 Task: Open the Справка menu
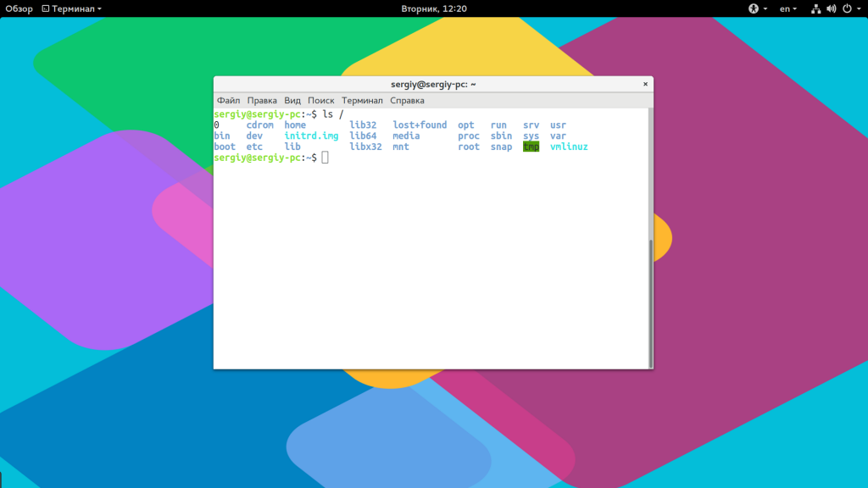point(408,100)
